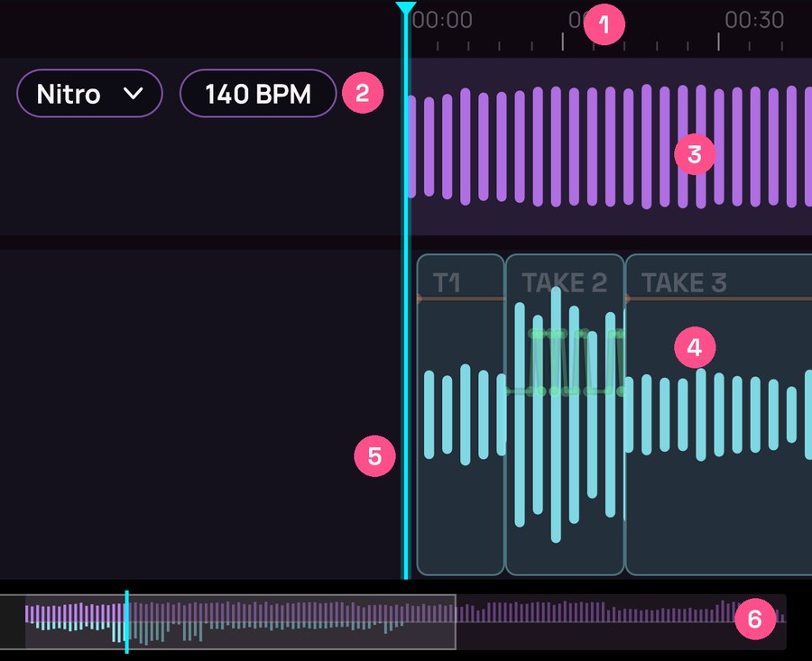812x661 pixels.
Task: Click the 00:00 mark on the time ruler
Action: [442, 20]
